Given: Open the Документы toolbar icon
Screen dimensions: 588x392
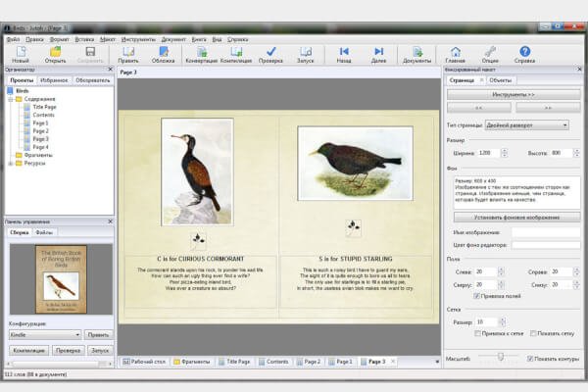Looking at the screenshot, I should pyautogui.click(x=417, y=55).
